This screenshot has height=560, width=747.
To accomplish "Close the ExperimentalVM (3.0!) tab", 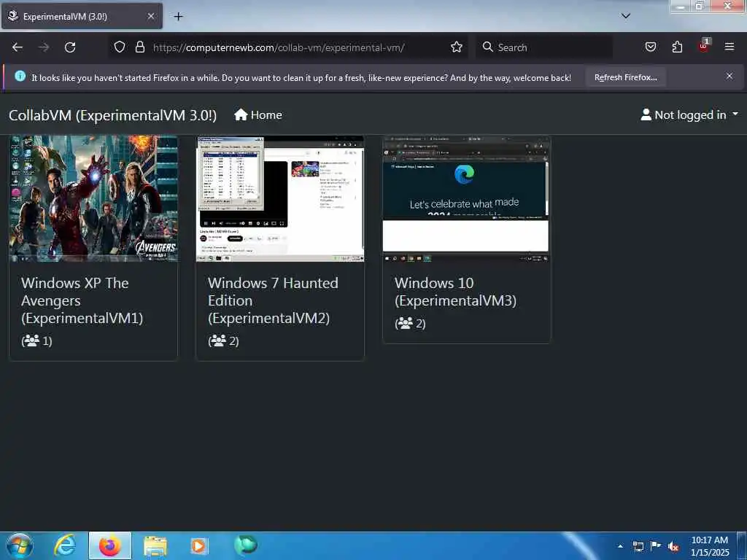I will (x=150, y=16).
